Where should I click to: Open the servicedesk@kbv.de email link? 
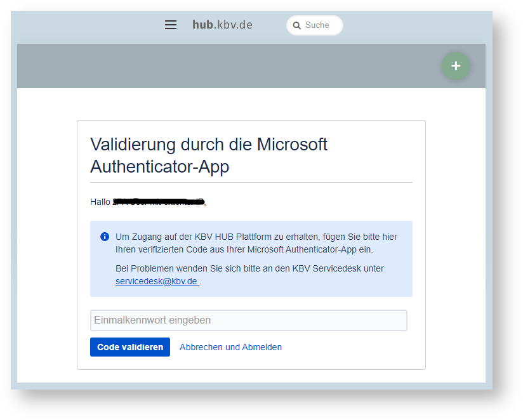[x=157, y=281]
